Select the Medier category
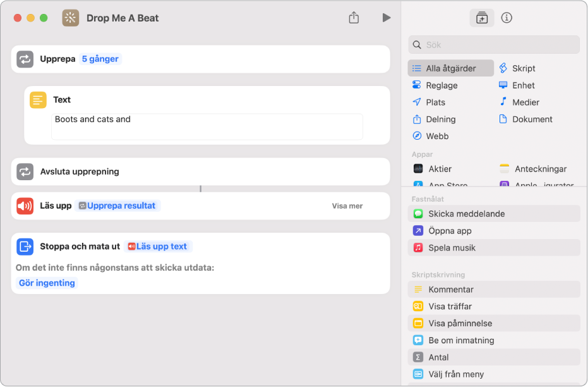This screenshot has height=387, width=588. [519, 102]
